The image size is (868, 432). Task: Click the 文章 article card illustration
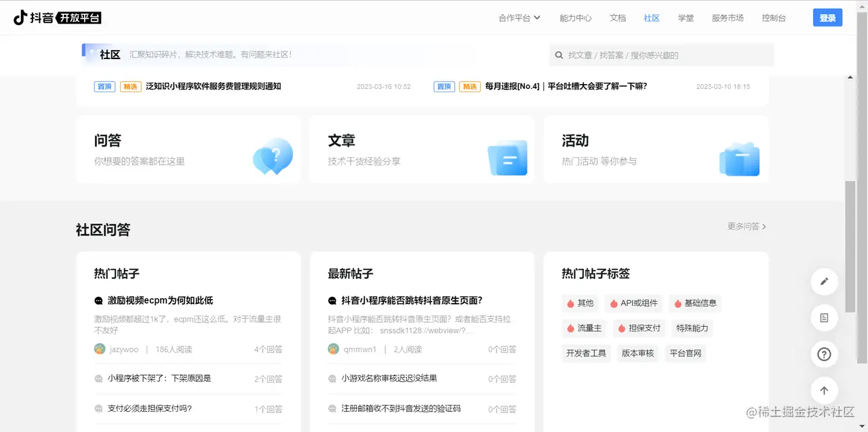click(507, 158)
